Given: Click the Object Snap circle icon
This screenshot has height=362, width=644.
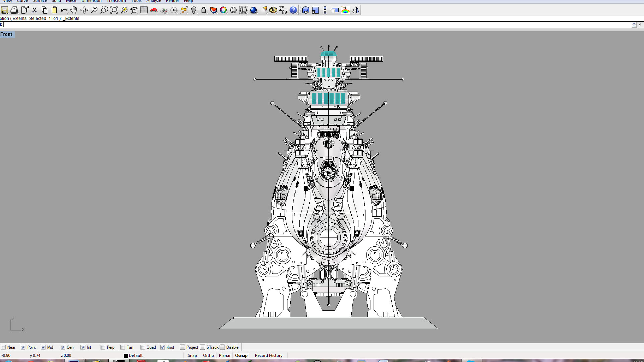Looking at the screenshot, I should click(174, 10).
